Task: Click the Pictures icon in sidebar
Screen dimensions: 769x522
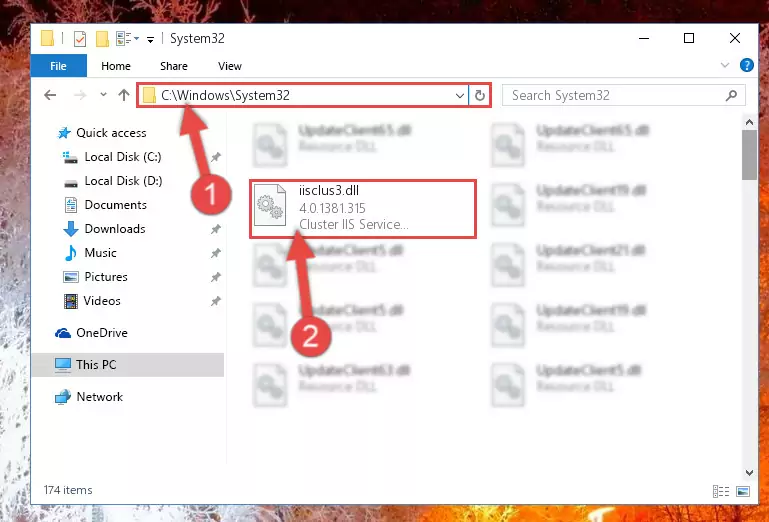Action: pyautogui.click(x=71, y=277)
